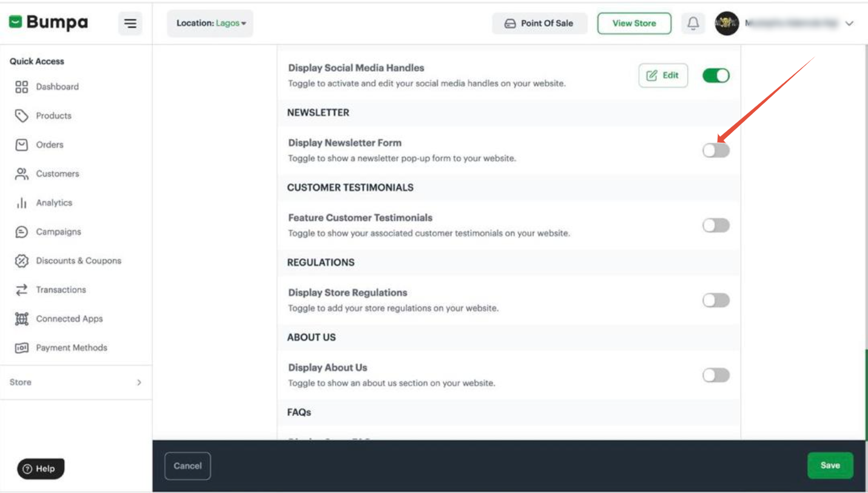Image resolution: width=868 pixels, height=493 pixels.
Task: Enable Display Store Regulations toggle
Action: click(x=716, y=300)
